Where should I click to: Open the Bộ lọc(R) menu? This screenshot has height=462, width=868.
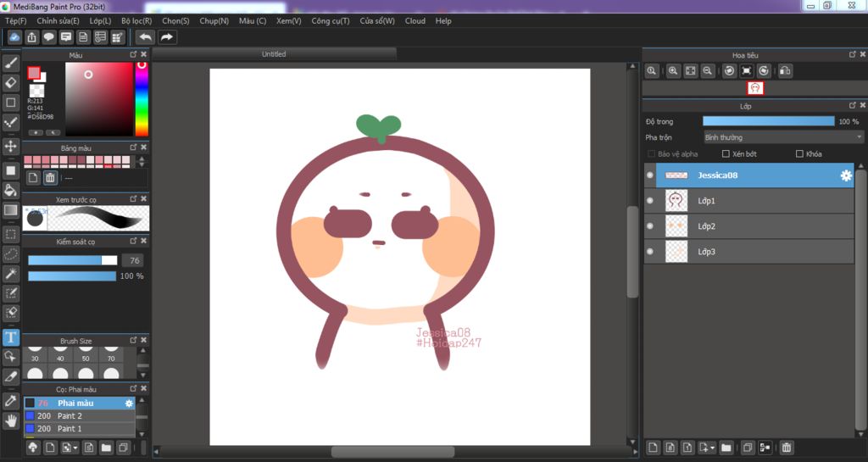(136, 21)
